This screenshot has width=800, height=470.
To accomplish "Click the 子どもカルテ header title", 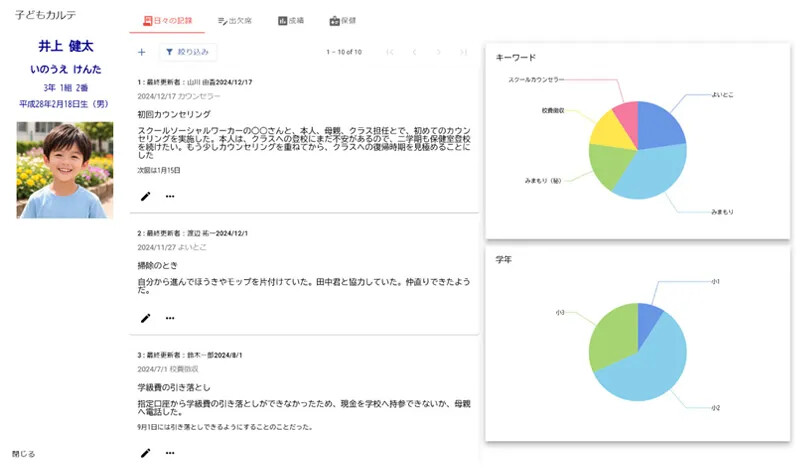I will [x=45, y=15].
